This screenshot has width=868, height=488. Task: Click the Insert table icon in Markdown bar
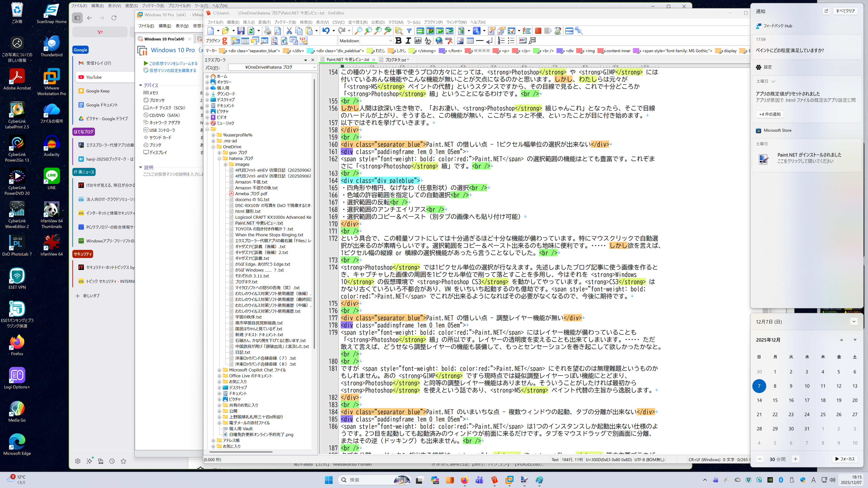(x=470, y=41)
